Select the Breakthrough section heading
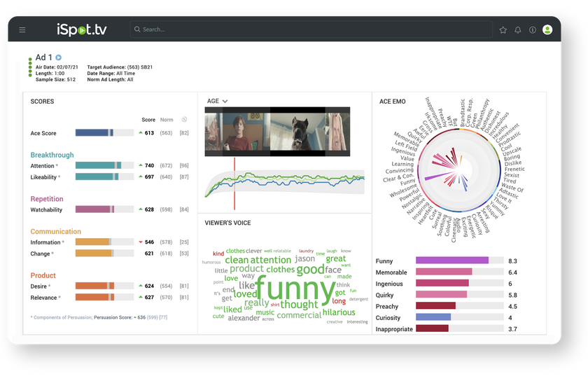Viewport: 588px width, 388px height. coord(53,155)
